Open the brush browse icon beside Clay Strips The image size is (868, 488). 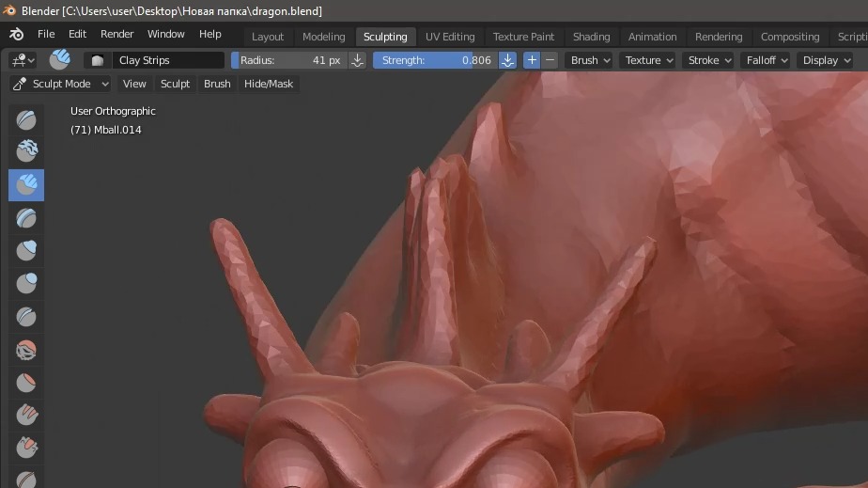98,60
